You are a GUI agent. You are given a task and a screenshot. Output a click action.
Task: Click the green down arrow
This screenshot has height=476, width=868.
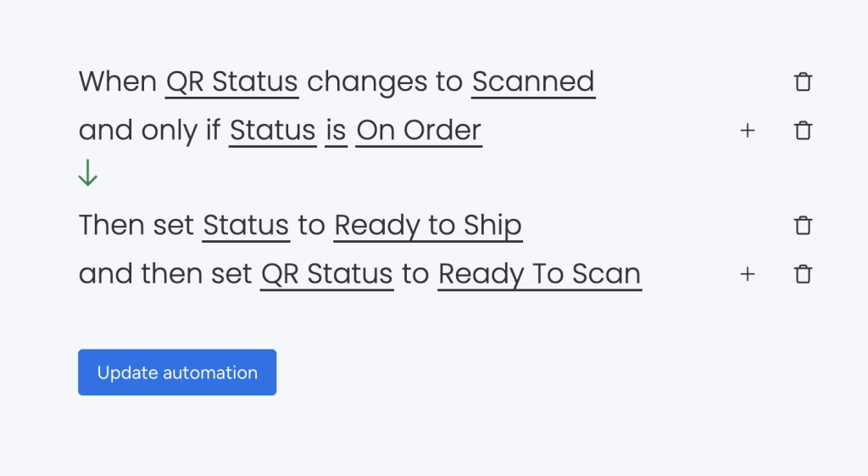click(87, 174)
